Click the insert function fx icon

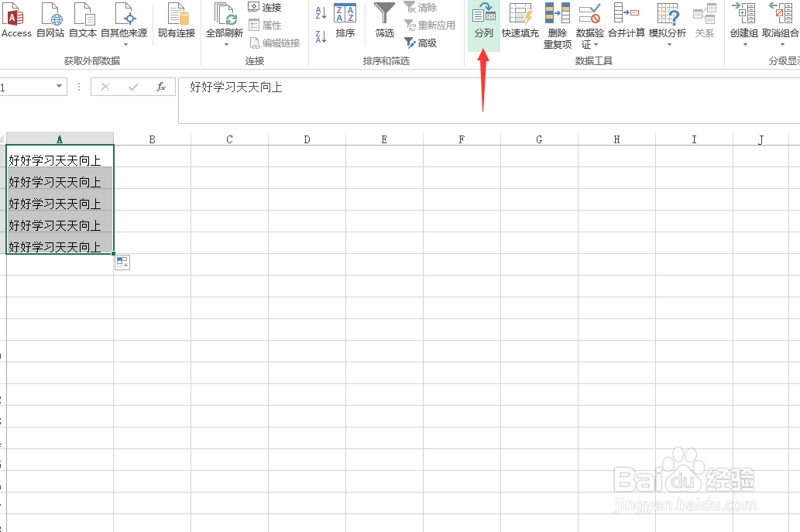[161, 87]
